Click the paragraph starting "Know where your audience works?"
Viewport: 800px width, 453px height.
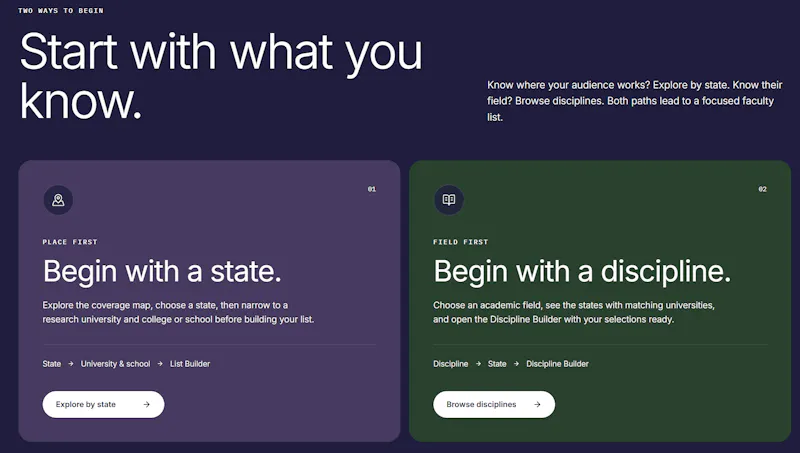635,101
